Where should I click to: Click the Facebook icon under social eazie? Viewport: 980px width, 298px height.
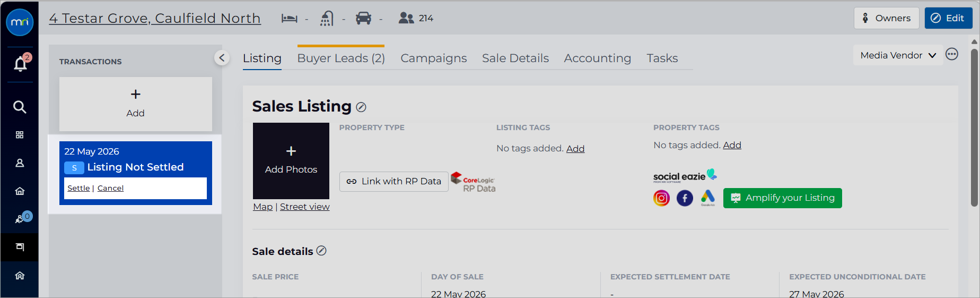pos(685,198)
